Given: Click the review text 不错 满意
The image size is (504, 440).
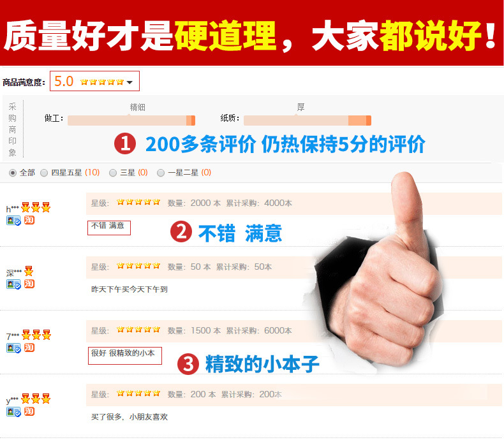Looking at the screenshot, I should point(108,226).
